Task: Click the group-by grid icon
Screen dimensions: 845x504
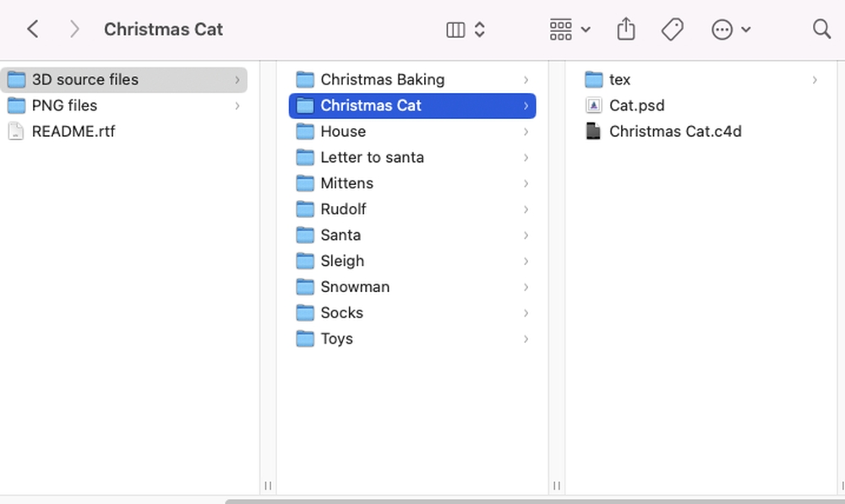Action: 560,30
